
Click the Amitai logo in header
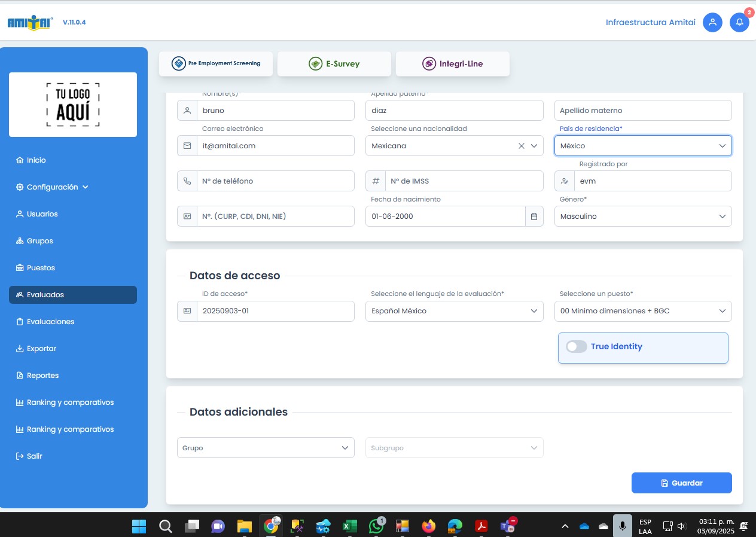[31, 23]
